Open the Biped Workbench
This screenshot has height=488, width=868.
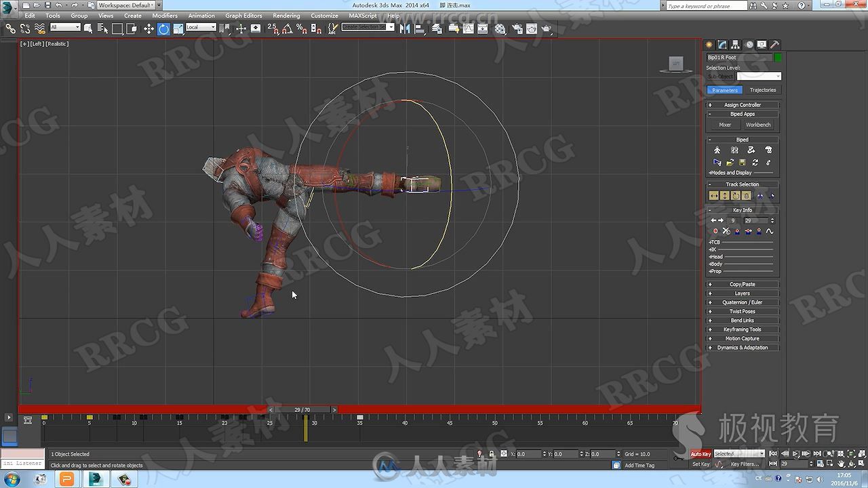[758, 125]
